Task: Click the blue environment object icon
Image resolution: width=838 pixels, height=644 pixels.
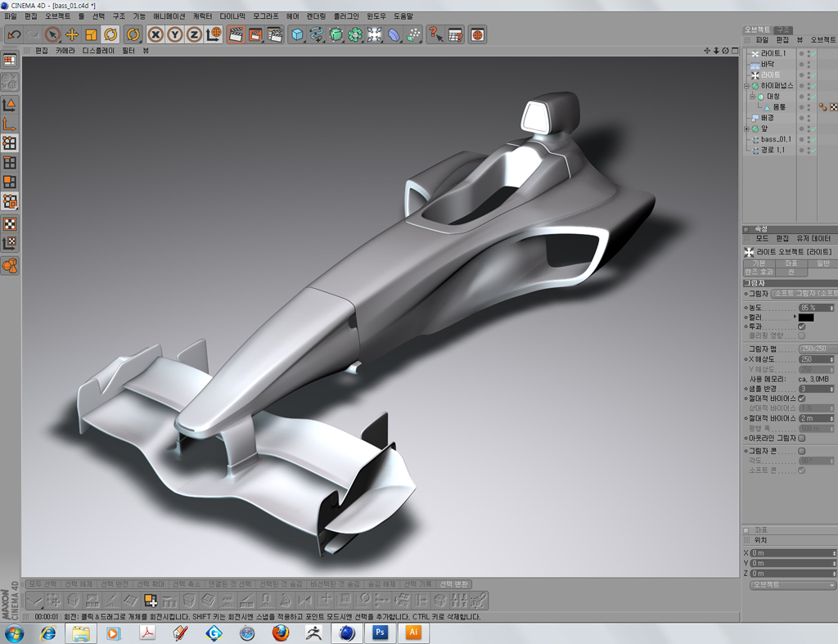Action: 394,34
